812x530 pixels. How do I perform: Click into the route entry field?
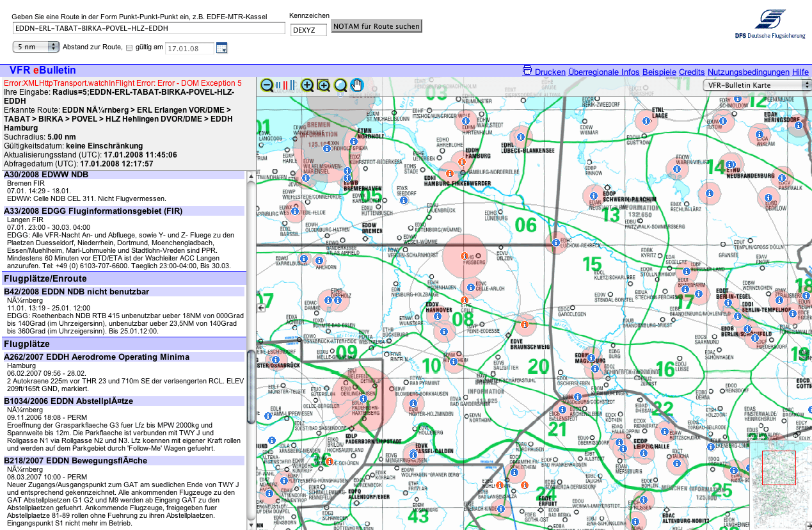(x=148, y=28)
